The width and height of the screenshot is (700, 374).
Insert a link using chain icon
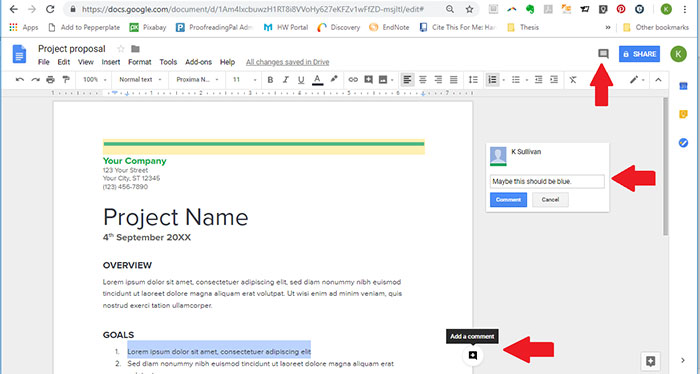353,80
